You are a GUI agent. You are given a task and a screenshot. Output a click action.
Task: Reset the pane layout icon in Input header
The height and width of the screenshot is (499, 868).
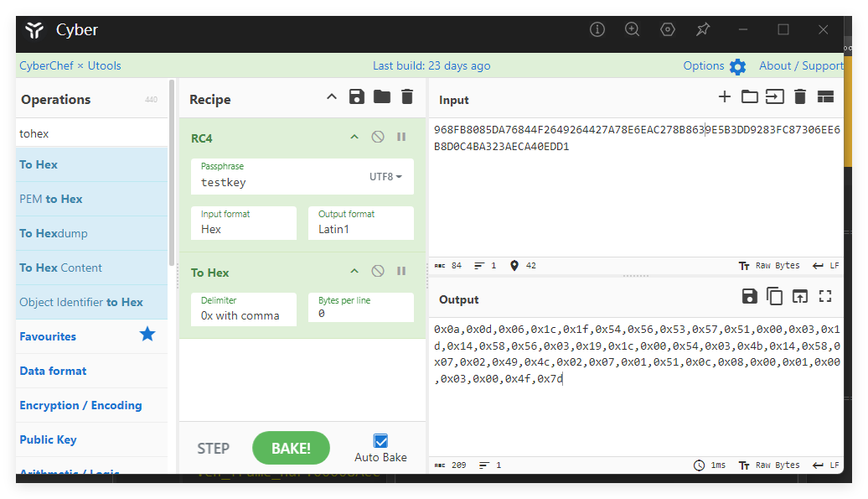[x=825, y=97]
